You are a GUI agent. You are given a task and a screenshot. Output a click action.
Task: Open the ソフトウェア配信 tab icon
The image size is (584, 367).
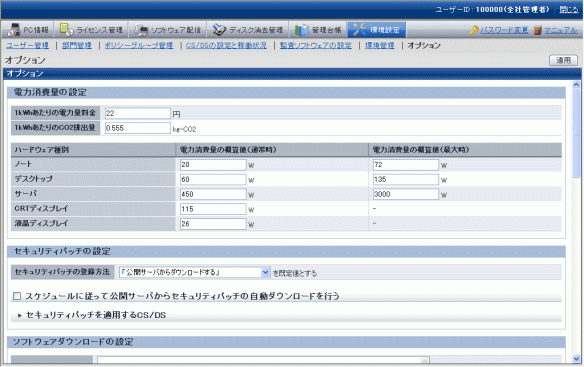[141, 30]
